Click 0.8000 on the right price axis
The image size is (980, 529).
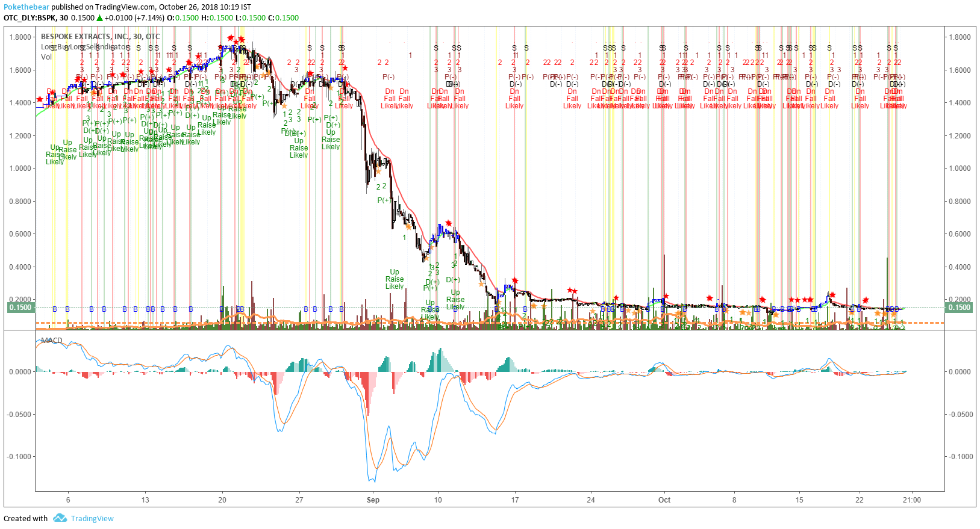tap(960, 202)
